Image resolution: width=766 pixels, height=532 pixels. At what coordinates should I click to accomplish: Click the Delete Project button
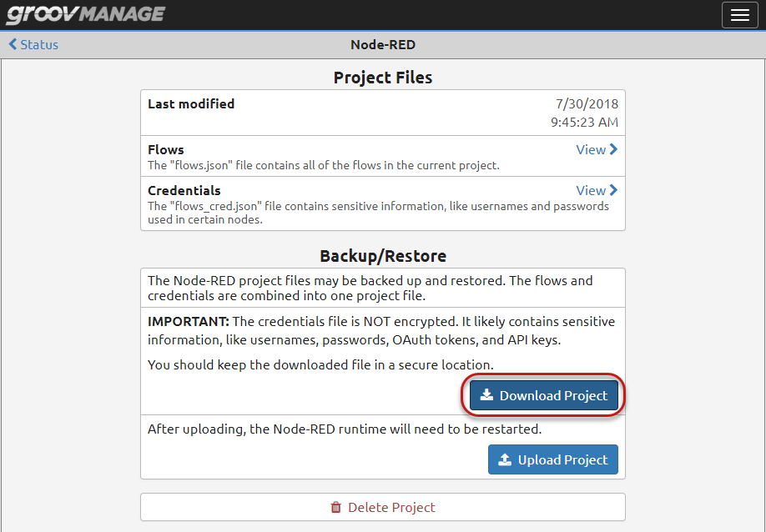click(x=383, y=507)
